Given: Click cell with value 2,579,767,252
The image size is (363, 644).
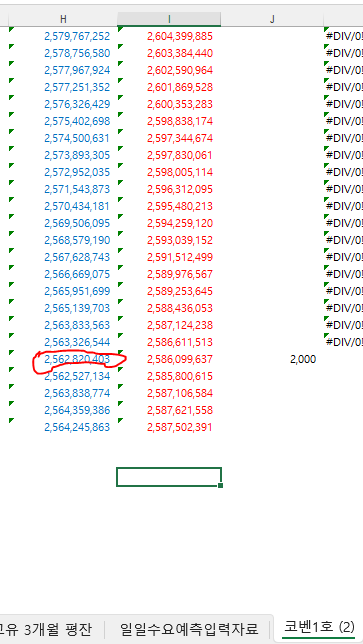Looking at the screenshot, I should coord(77,36).
